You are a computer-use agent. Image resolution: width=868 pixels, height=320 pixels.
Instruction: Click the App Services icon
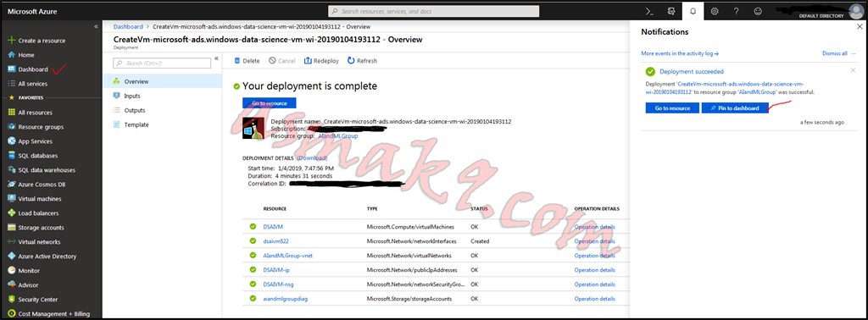point(11,141)
